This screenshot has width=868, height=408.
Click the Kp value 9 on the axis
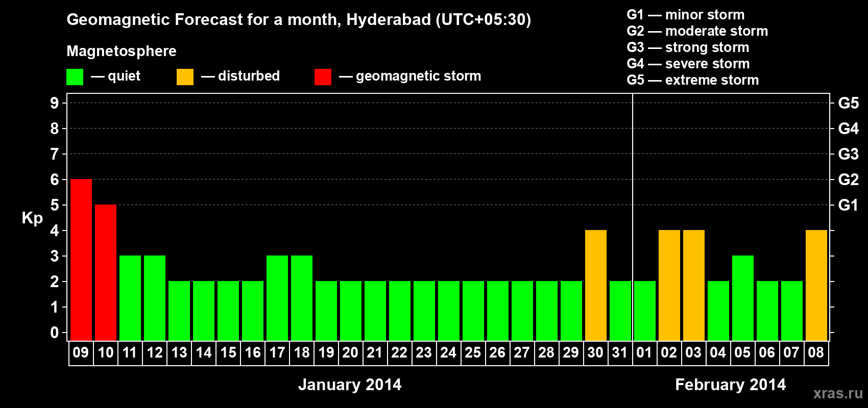point(55,103)
